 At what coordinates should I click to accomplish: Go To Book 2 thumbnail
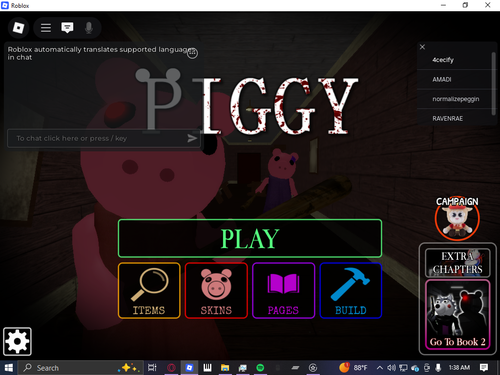point(457,315)
